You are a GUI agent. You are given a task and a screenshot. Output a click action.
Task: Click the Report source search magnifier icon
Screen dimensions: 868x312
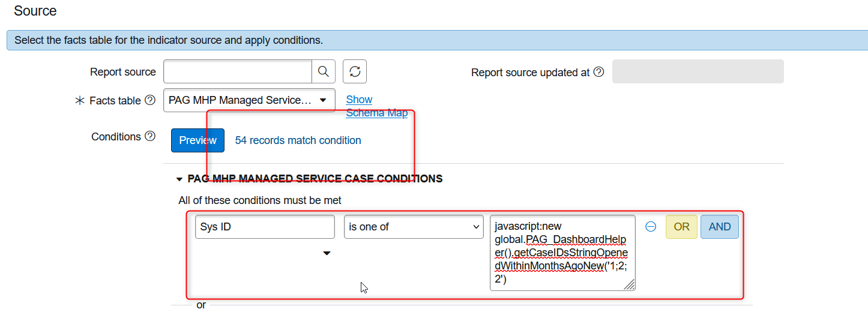point(323,72)
